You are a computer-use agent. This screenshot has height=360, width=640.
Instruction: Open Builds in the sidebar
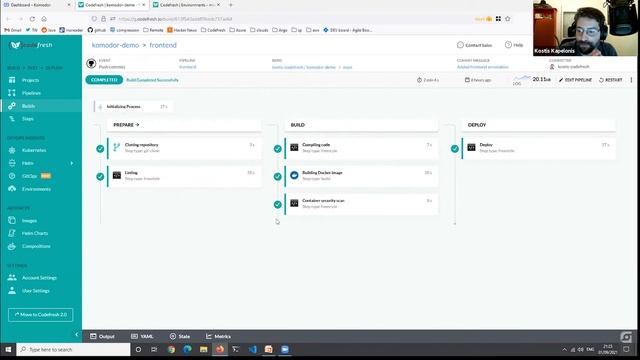pyautogui.click(x=28, y=106)
